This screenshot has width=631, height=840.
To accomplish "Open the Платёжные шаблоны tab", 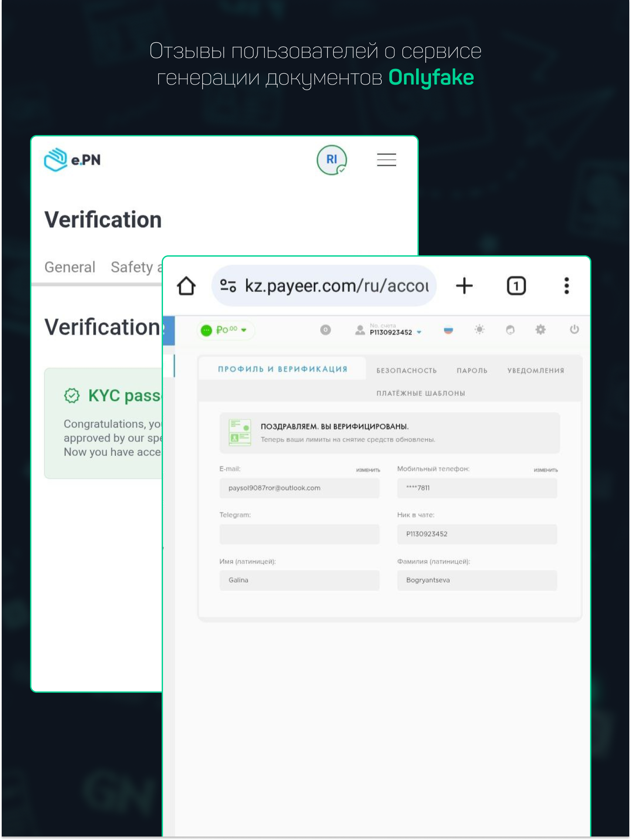I will click(x=421, y=393).
